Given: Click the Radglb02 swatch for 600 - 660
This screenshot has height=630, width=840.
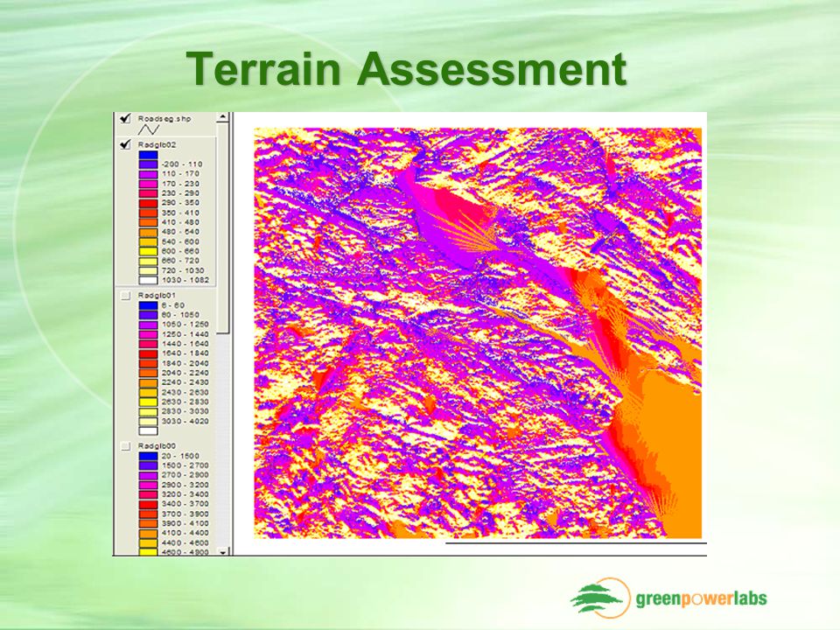Looking at the screenshot, I should (x=149, y=251).
